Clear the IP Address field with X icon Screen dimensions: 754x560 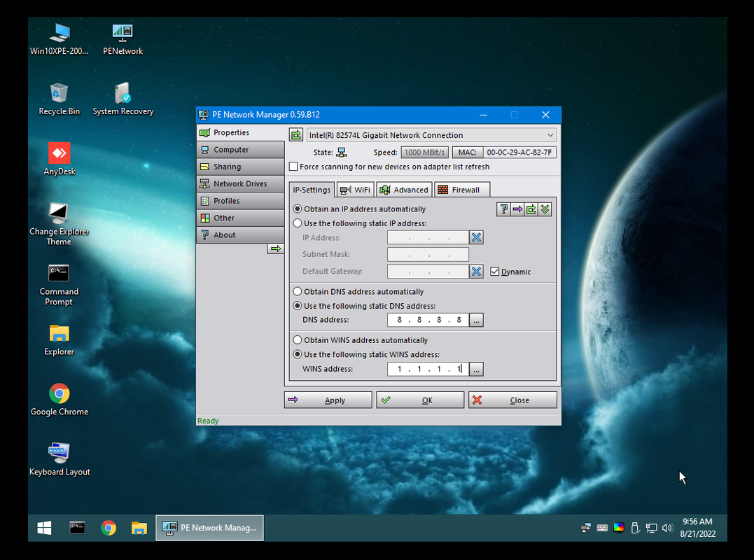(x=476, y=237)
